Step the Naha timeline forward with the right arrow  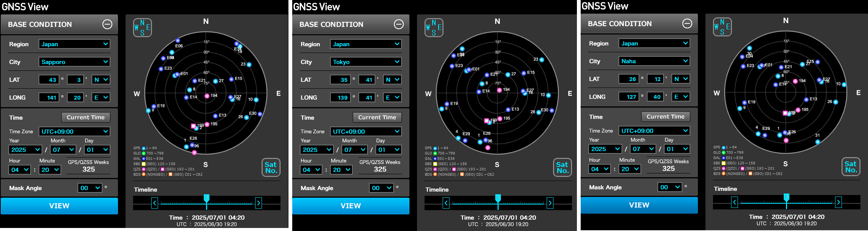839,202
